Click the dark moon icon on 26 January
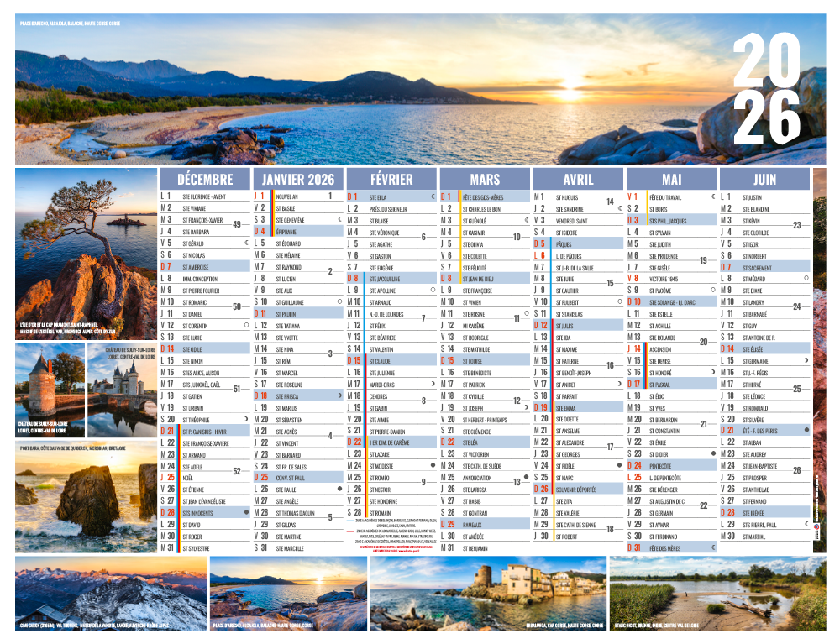840x644 pixels. (x=339, y=489)
